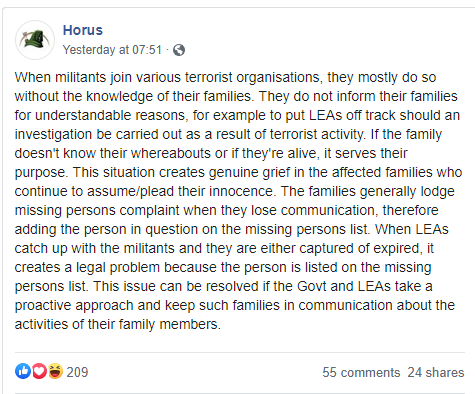Open the 55 comments link
This screenshot has width=475, height=394.
coord(361,372)
